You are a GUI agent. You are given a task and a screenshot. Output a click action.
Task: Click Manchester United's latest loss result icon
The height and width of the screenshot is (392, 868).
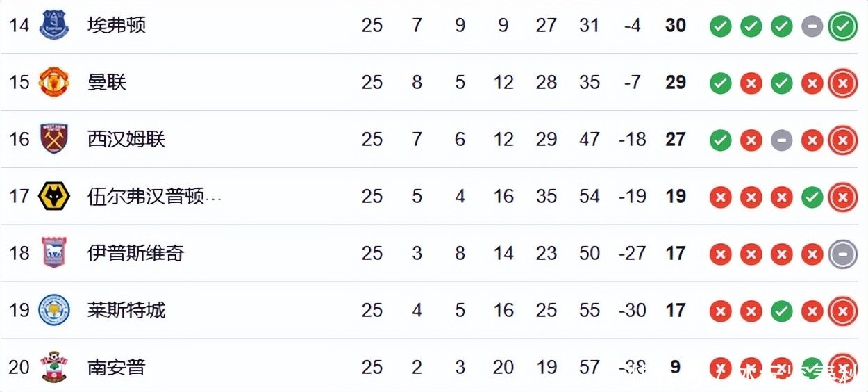pyautogui.click(x=842, y=83)
